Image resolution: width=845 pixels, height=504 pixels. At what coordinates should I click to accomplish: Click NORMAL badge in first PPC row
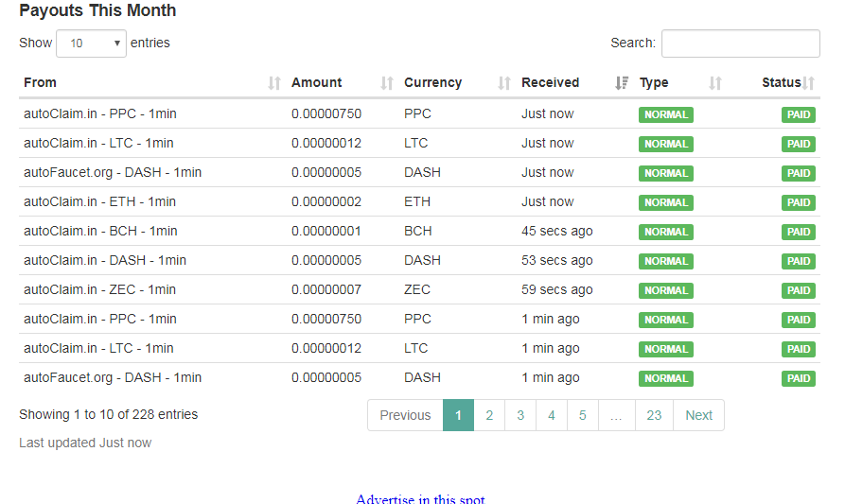666,114
